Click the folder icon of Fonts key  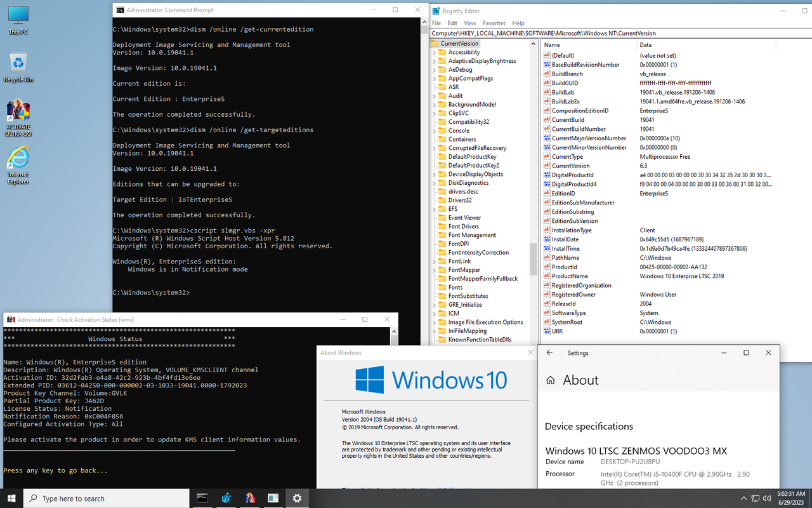(442, 287)
